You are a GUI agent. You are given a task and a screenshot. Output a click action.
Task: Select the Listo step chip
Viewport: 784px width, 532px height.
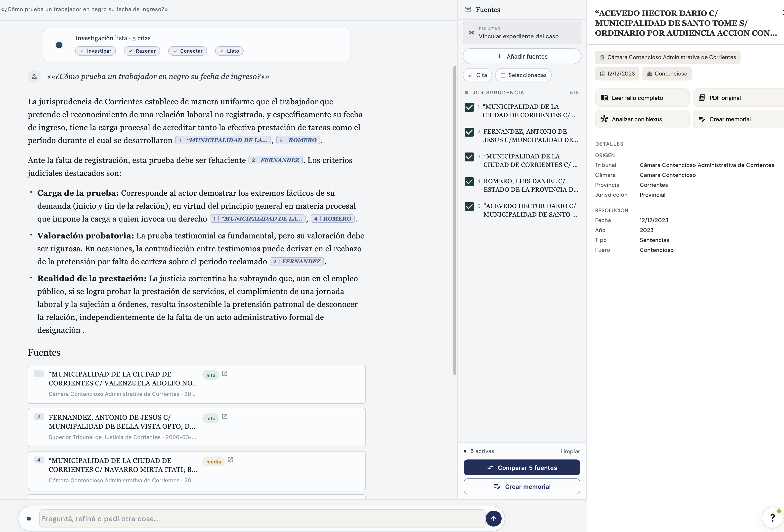229,51
